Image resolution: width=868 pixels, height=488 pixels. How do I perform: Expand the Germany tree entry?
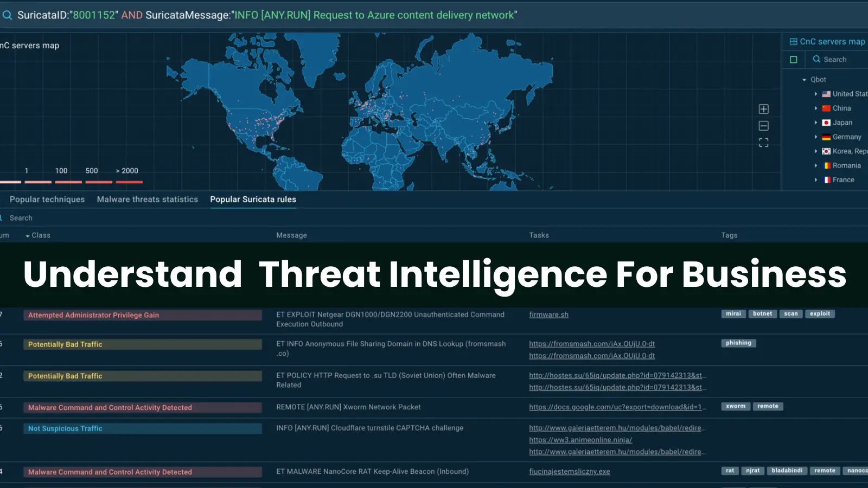pyautogui.click(x=815, y=137)
